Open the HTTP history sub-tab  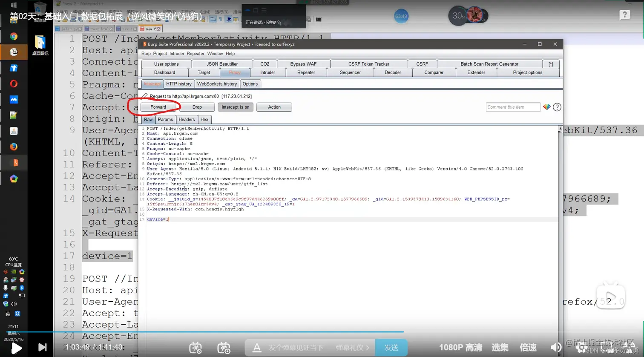tap(179, 84)
